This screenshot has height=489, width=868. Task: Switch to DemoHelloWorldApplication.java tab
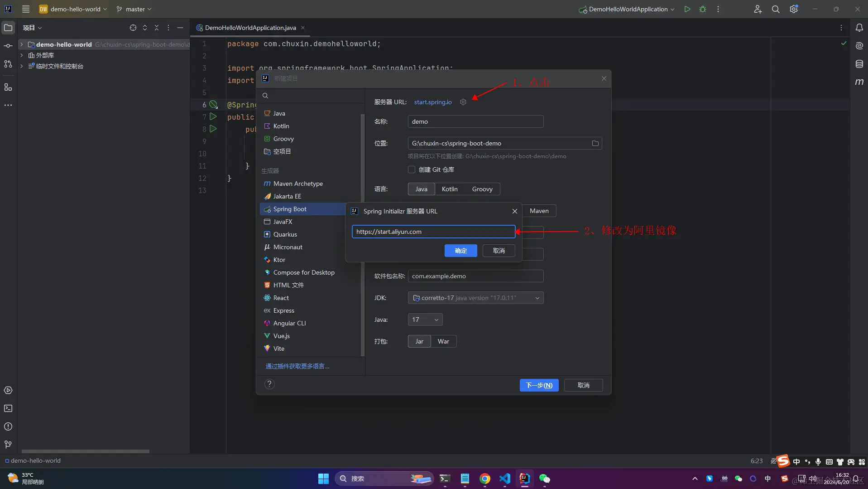point(250,28)
